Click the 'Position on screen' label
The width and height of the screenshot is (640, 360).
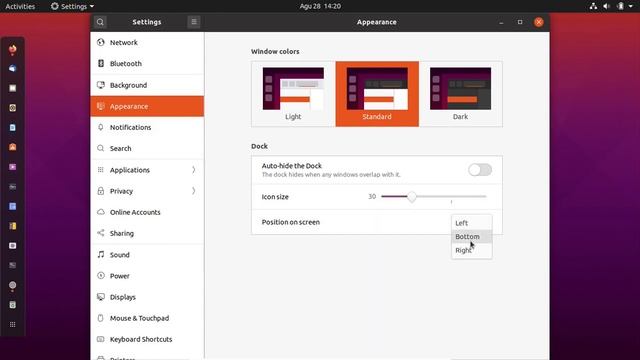[291, 222]
